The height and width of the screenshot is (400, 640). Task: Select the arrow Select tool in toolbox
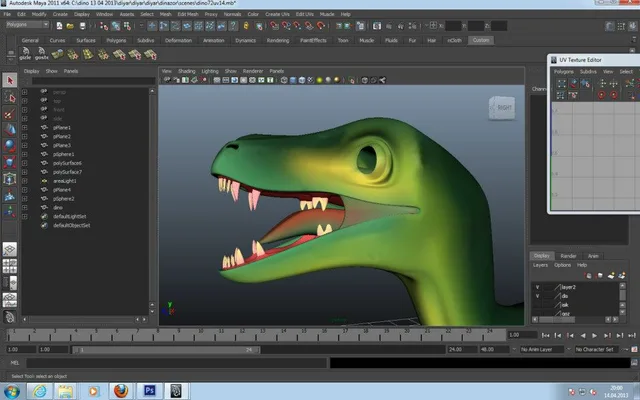click(x=9, y=80)
